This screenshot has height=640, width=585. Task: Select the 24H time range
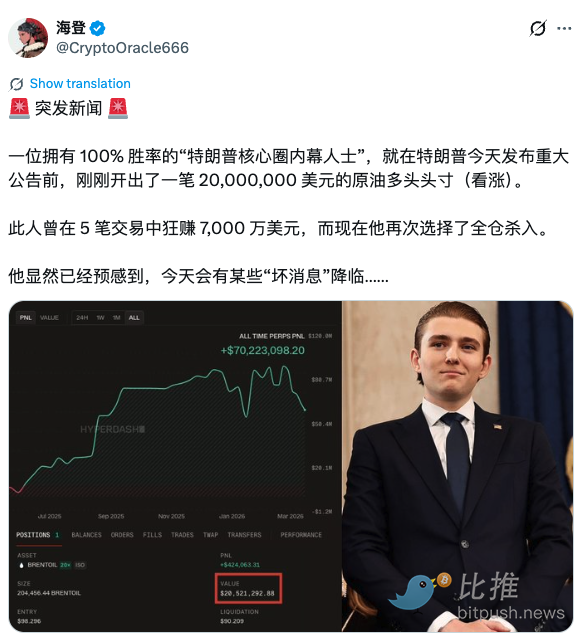82,318
